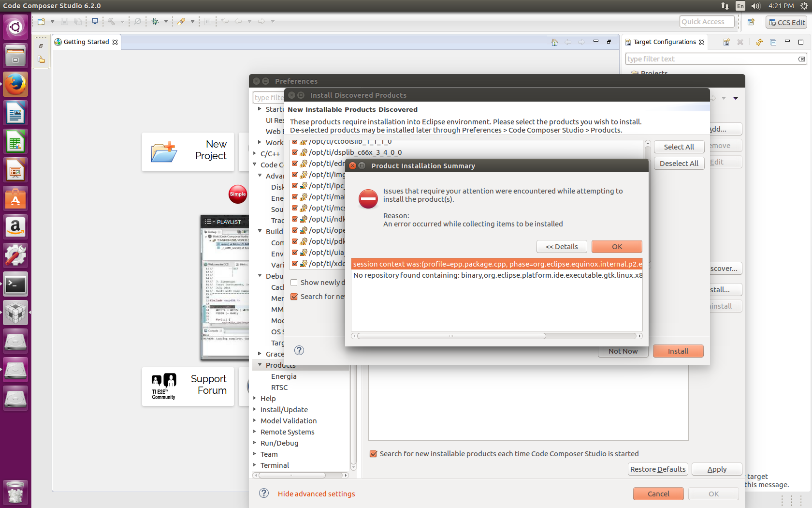Switch to the Getting Started tab
The width and height of the screenshot is (812, 508).
(x=86, y=42)
